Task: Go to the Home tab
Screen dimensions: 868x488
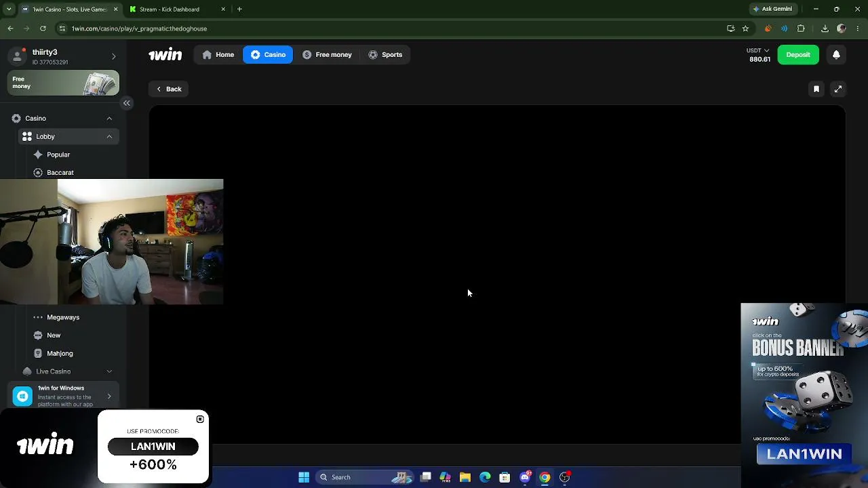Action: (x=218, y=55)
